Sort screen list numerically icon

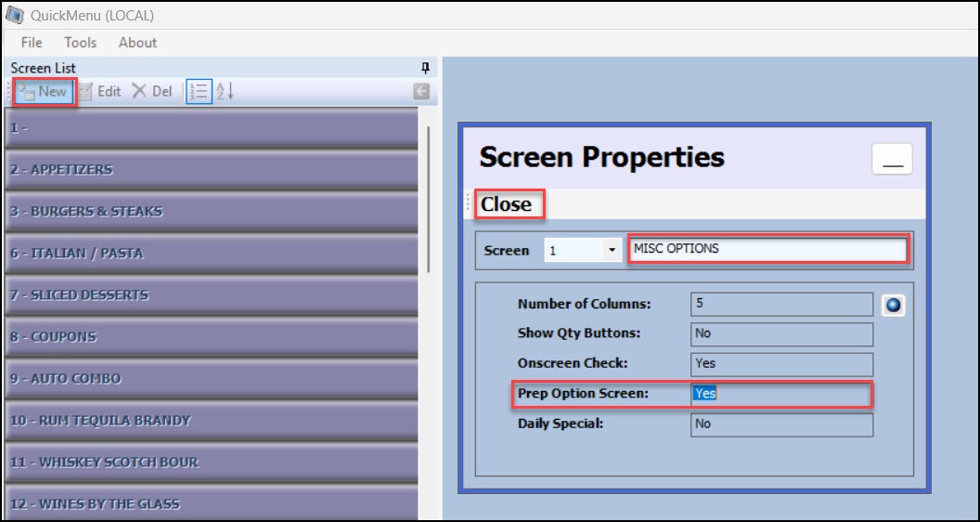(x=200, y=91)
